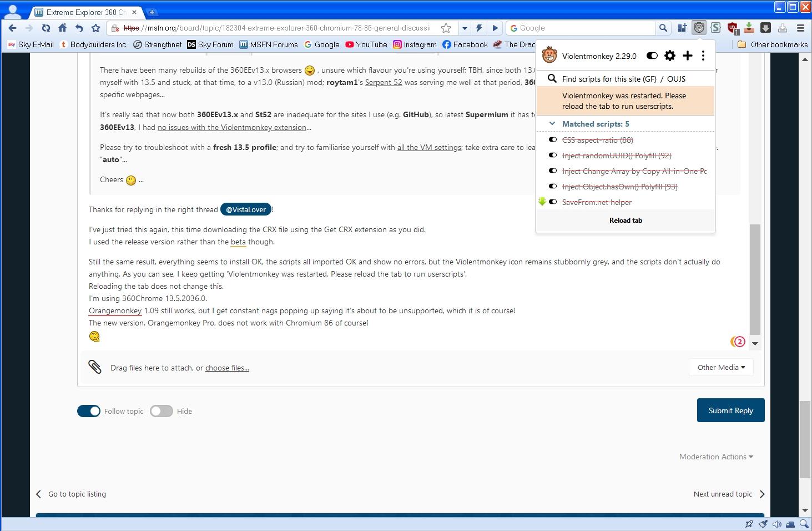Click the Violentmonkey toolbar extension icon
Viewport: 812px width, 531px height.
699,28
